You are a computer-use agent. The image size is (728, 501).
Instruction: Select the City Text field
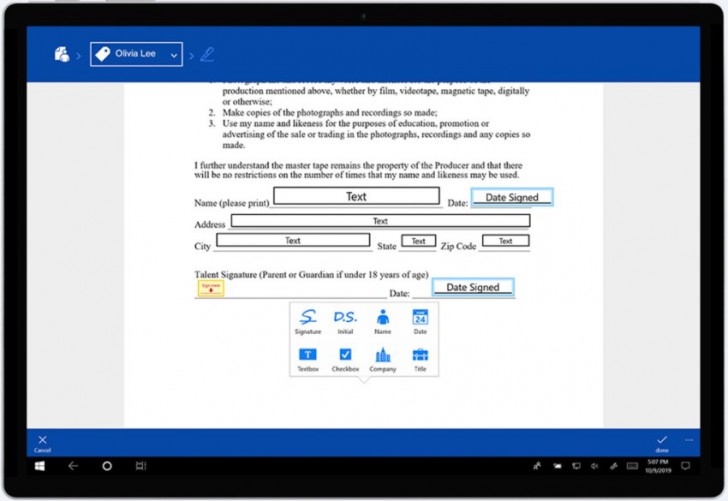[x=293, y=240]
